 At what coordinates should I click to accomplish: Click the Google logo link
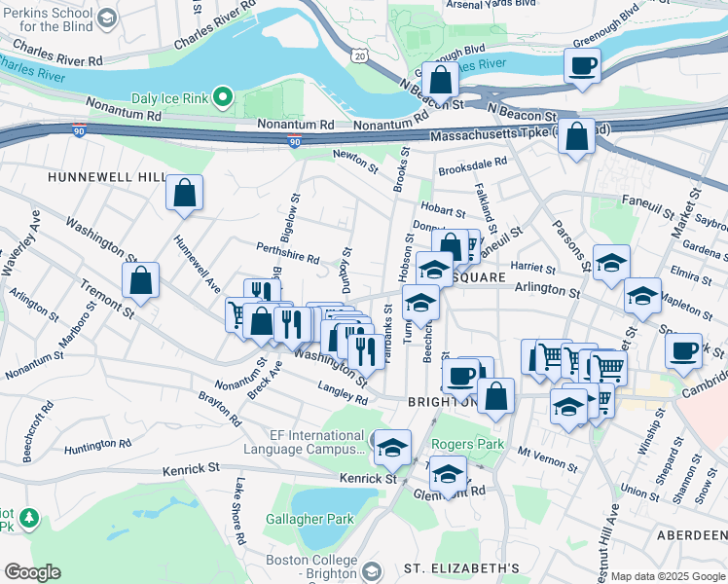click(x=32, y=572)
